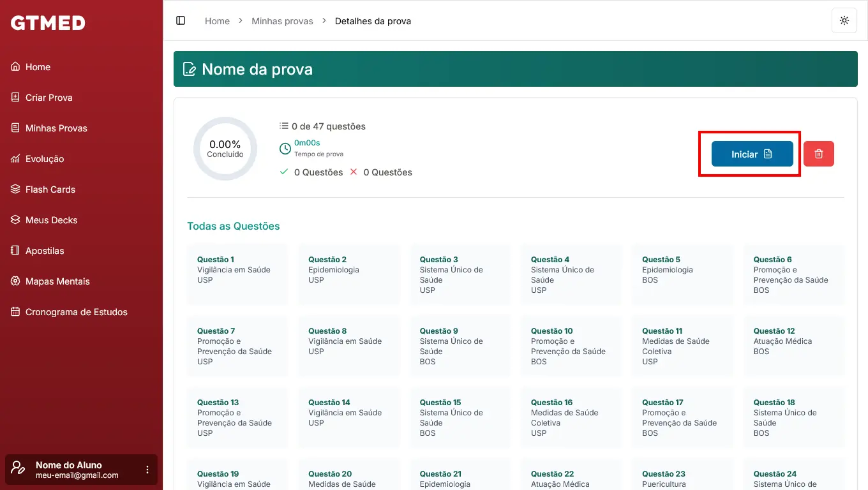Open user menu three-dots next to Nome do Aluno
This screenshot has height=490, width=868.
147,470
